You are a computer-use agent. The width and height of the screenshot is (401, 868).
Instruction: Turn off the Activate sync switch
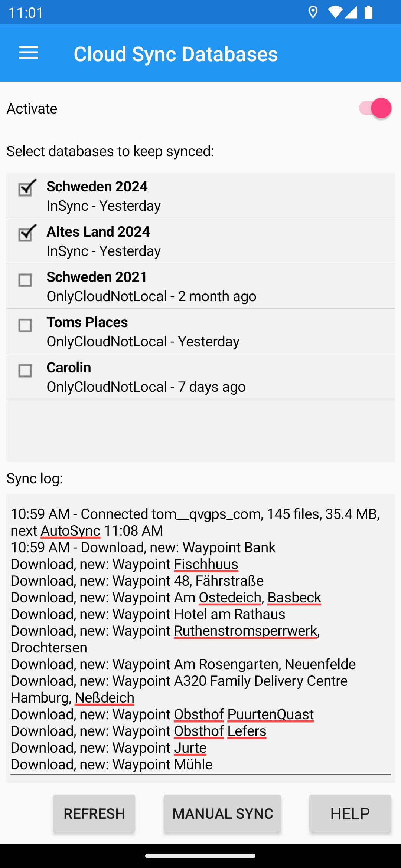375,108
